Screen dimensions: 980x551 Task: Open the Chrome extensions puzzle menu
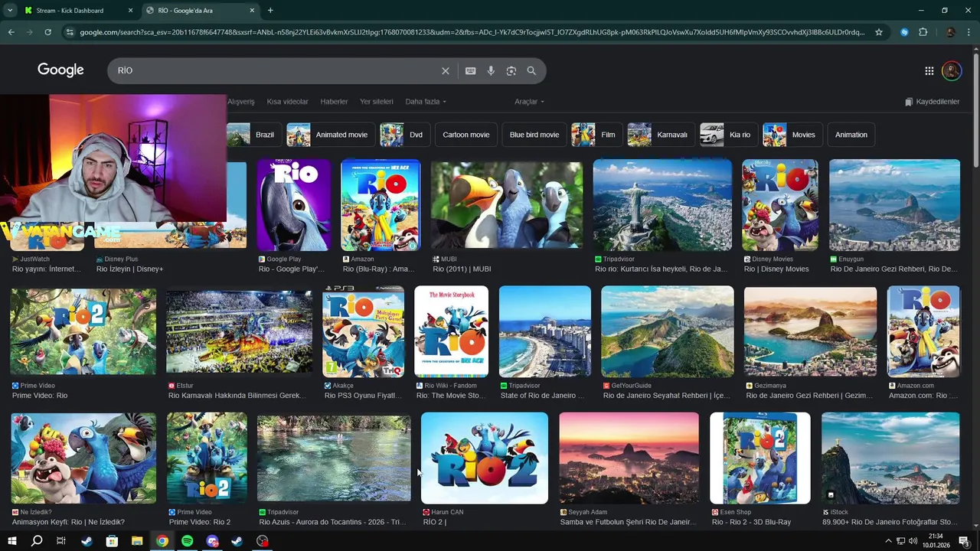click(x=923, y=32)
